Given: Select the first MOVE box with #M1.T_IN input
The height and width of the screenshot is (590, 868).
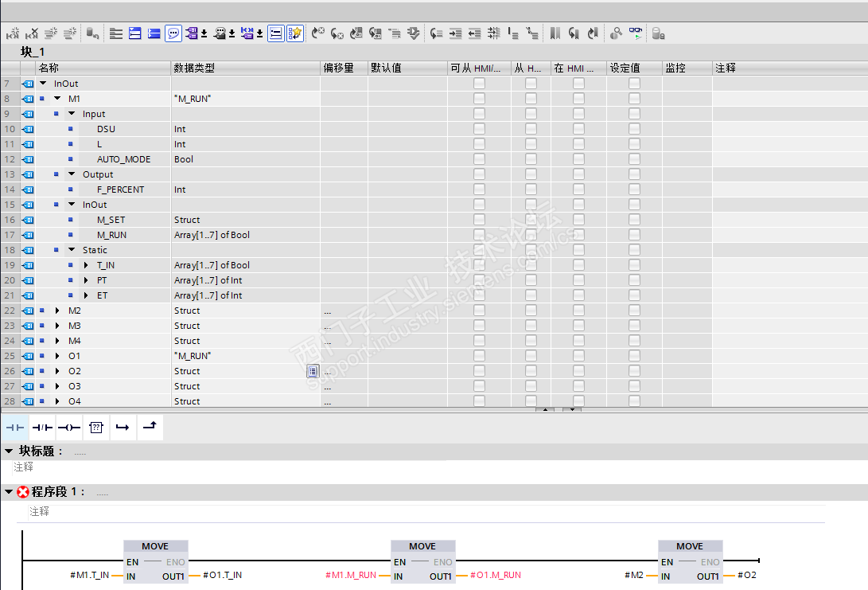Looking at the screenshot, I should 156,561.
